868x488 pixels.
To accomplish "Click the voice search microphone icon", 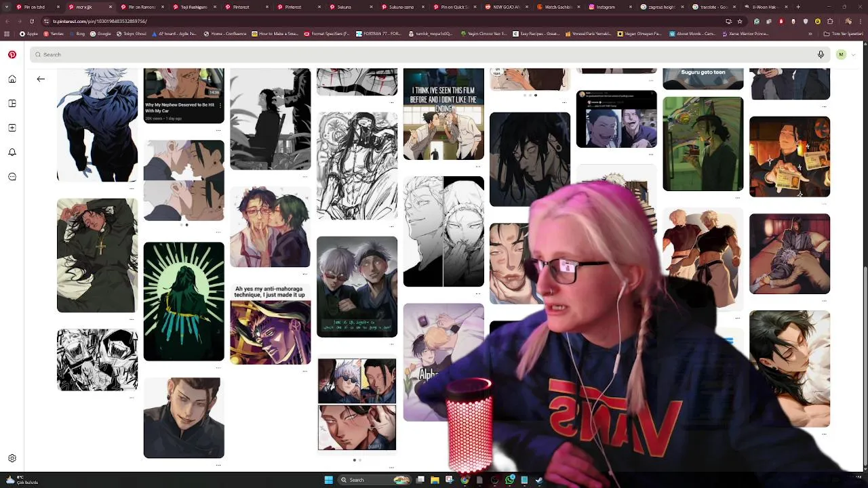I will point(821,54).
